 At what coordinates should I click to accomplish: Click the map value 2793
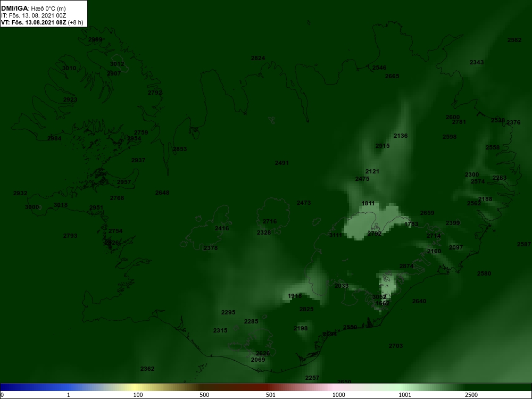coord(70,236)
